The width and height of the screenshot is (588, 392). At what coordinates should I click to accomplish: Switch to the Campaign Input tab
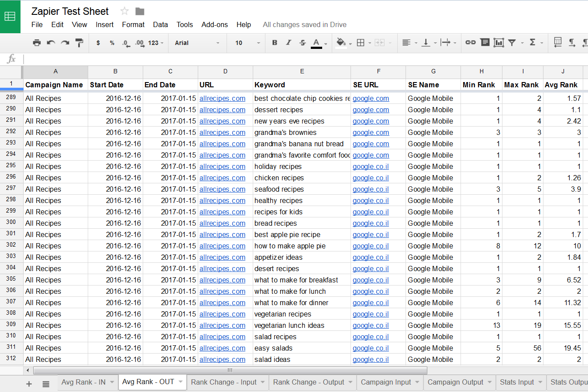click(x=385, y=382)
